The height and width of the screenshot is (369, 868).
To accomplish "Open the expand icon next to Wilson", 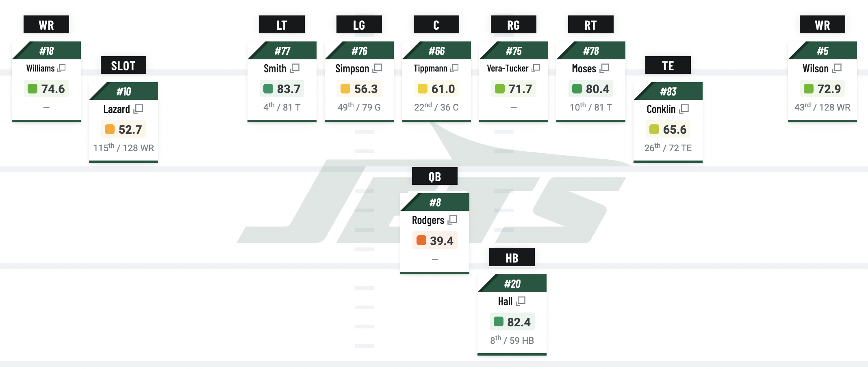I will (x=837, y=68).
